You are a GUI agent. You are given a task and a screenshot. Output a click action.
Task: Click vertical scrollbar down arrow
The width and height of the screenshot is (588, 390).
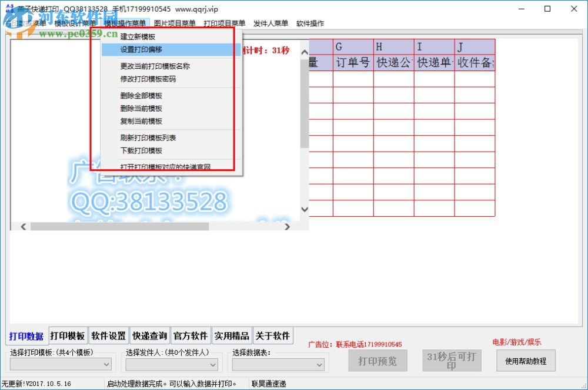point(305,209)
